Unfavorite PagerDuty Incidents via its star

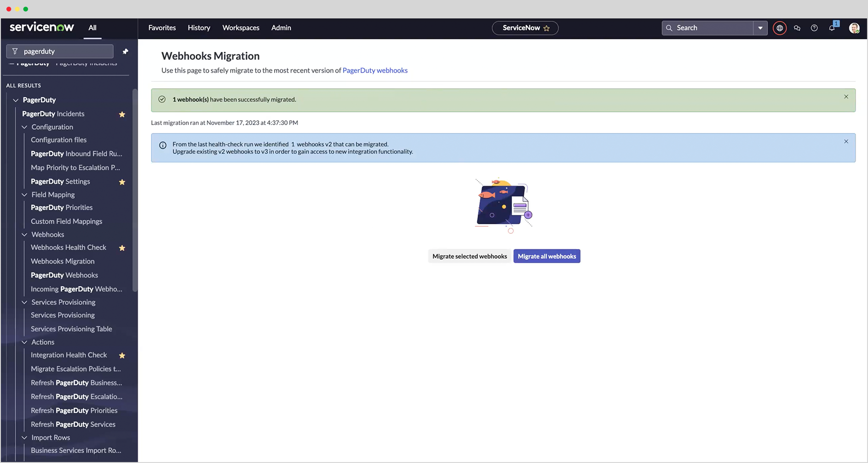[x=122, y=114]
